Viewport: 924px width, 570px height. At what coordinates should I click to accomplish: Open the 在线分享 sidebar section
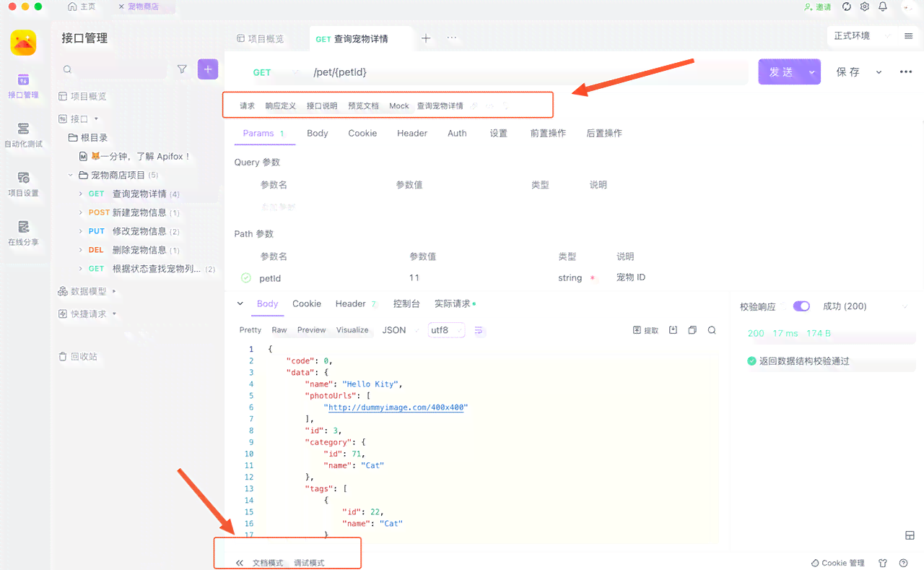pos(23,233)
